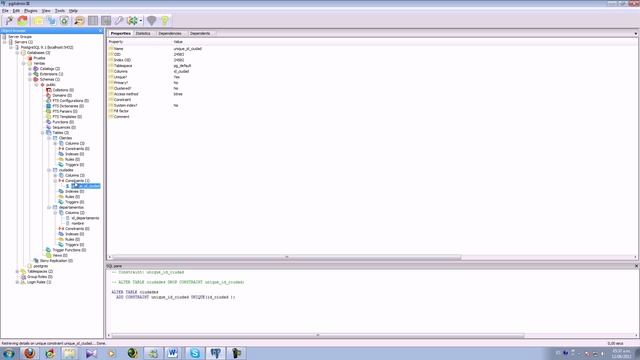Expand the Tablespaces node
The height and width of the screenshot is (360, 640).
pos(18,271)
